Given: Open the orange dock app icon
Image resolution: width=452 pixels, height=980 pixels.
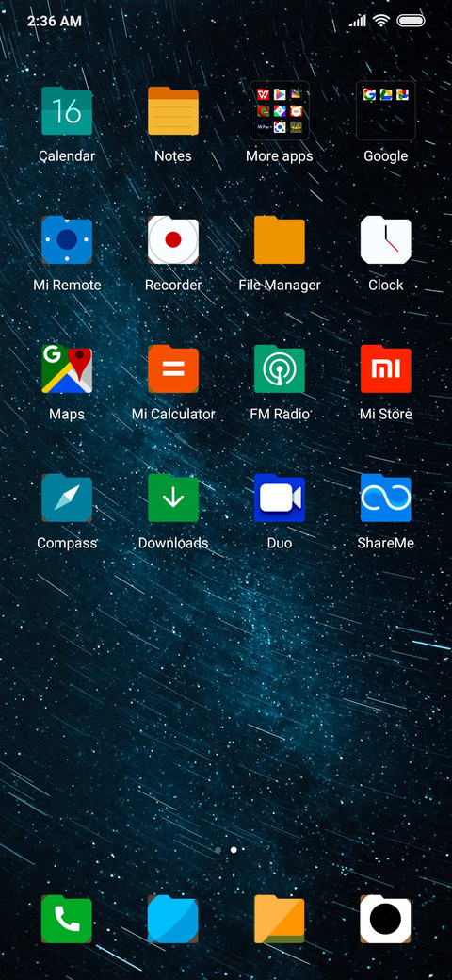Looking at the screenshot, I should click(x=279, y=919).
